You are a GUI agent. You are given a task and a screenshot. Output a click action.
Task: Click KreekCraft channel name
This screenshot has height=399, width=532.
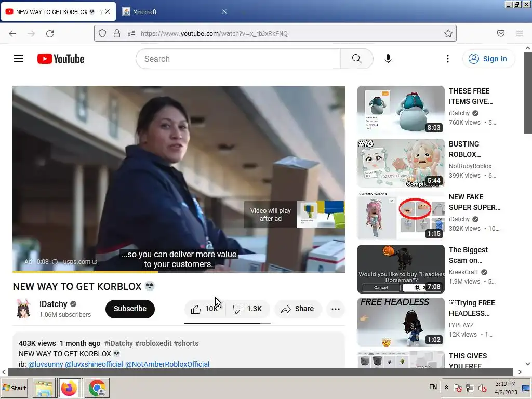point(463,272)
